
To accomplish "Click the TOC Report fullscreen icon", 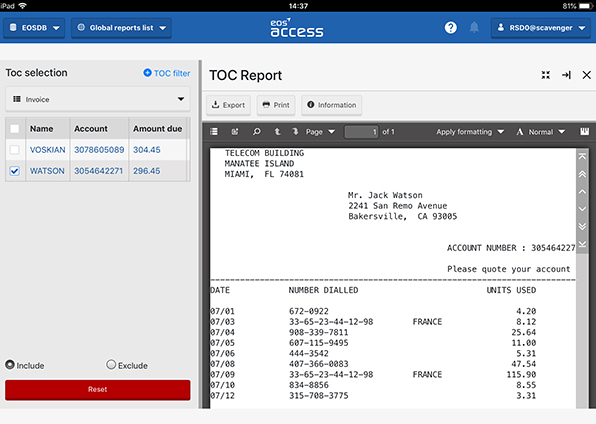I will coord(546,75).
